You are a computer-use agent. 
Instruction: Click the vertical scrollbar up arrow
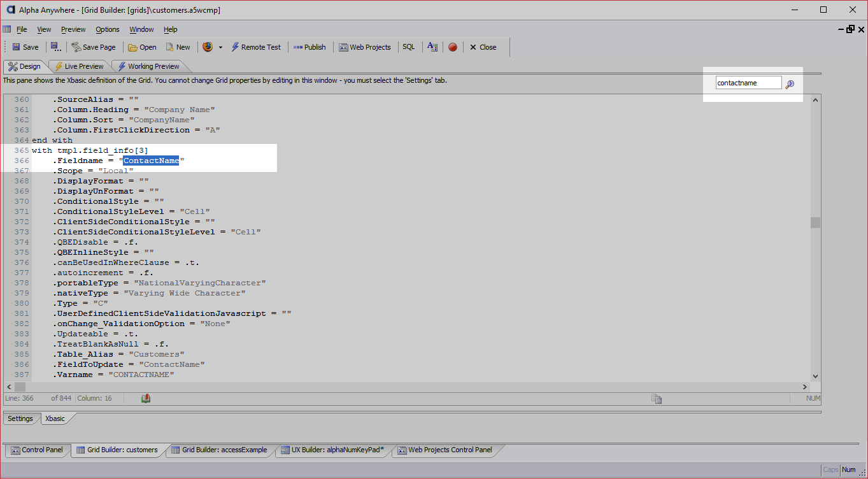click(x=815, y=100)
